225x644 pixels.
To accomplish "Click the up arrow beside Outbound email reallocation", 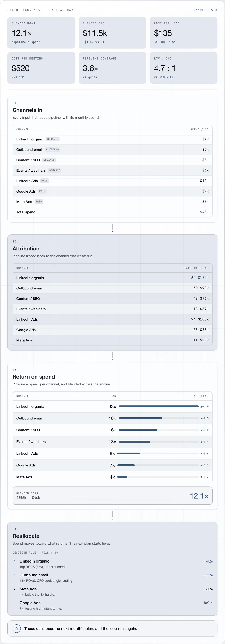I will (x=14, y=575).
